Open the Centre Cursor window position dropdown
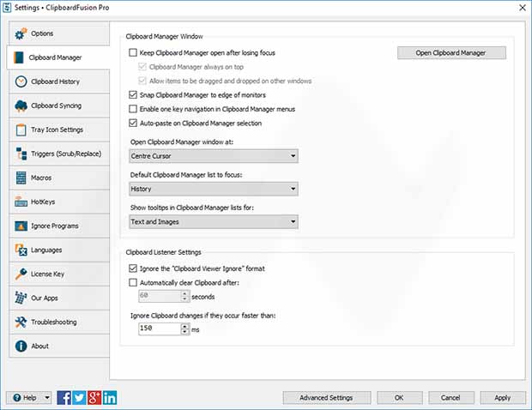532x410 pixels. click(x=214, y=156)
